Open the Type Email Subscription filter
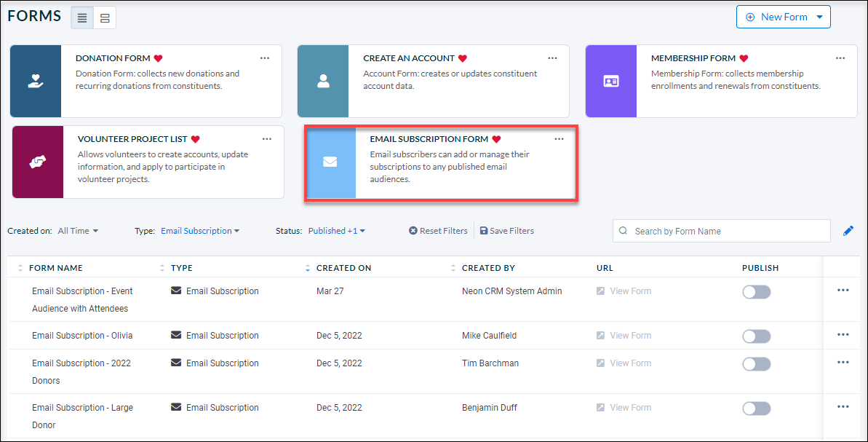The height and width of the screenshot is (442, 868). point(200,231)
